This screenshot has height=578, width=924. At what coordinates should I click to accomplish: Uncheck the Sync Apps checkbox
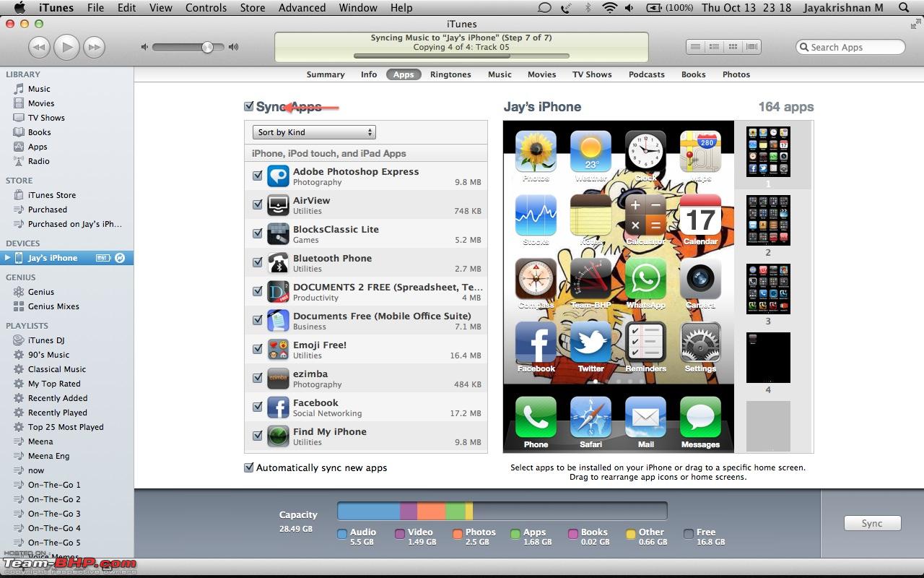[x=249, y=107]
